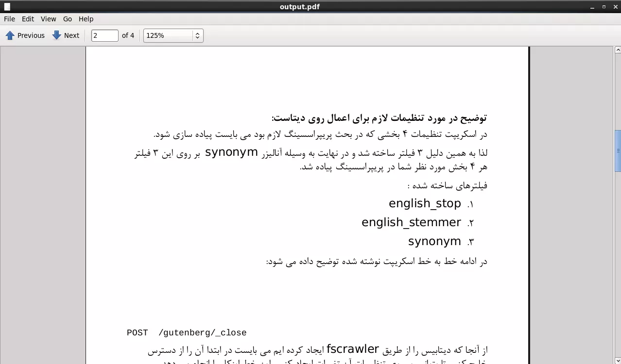Click the 125% zoom text field
The image size is (621, 364).
168,35
